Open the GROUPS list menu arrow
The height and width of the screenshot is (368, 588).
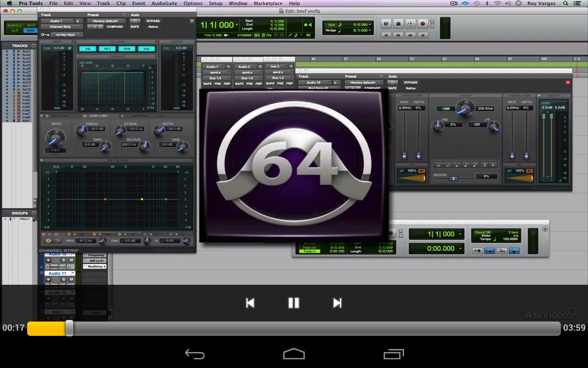pos(33,213)
